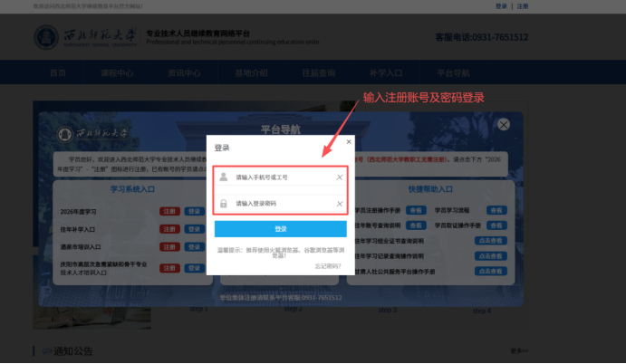Open the 首页 navigation tab
This screenshot has width=626, height=364.
[x=58, y=73]
